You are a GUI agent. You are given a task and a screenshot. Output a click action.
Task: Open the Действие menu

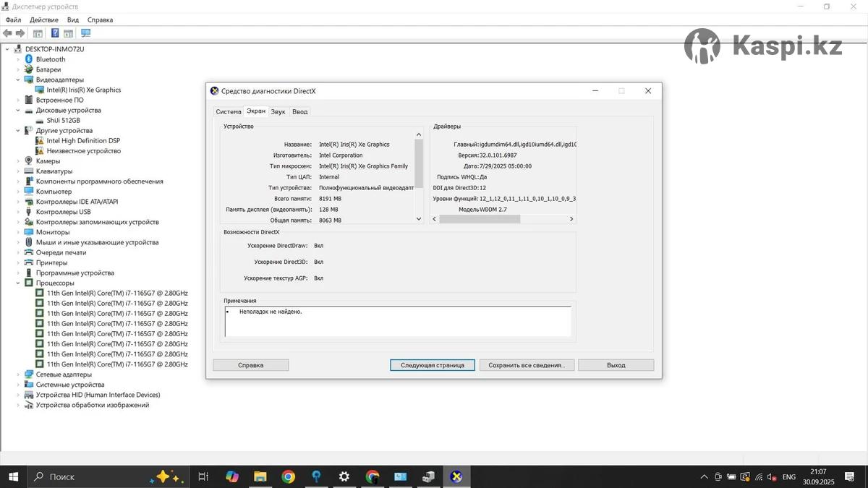(x=44, y=20)
